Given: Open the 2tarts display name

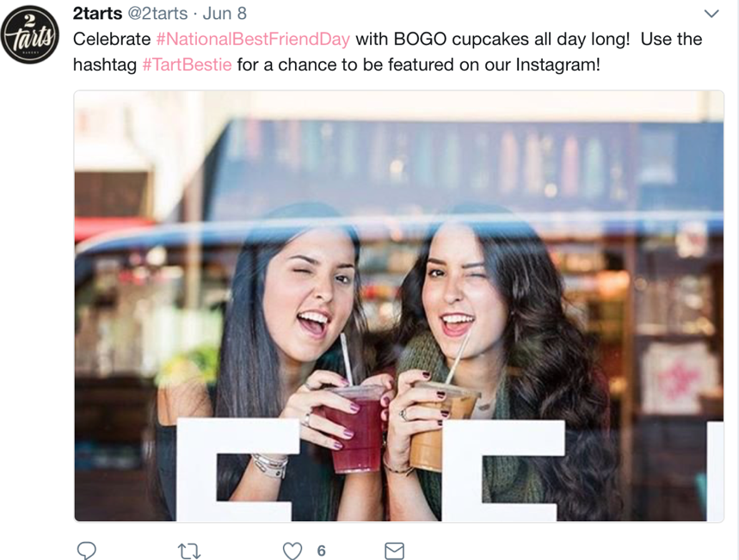Looking at the screenshot, I should [x=97, y=13].
